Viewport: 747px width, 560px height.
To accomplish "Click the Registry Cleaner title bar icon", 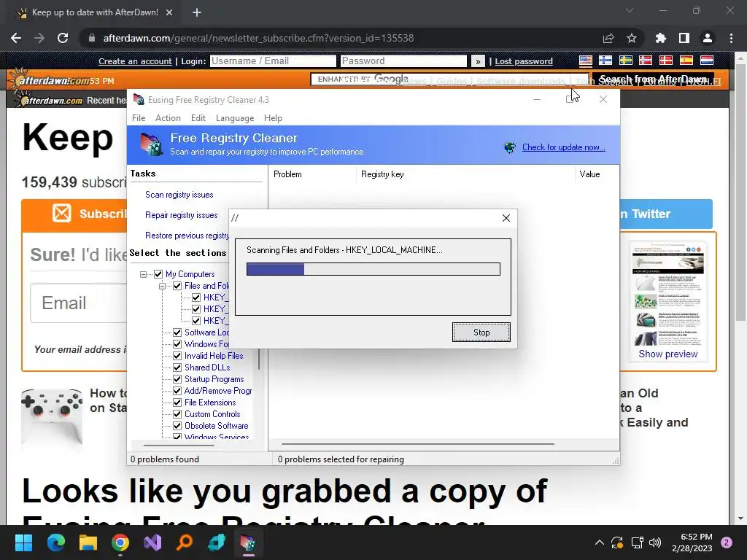I will tap(139, 99).
